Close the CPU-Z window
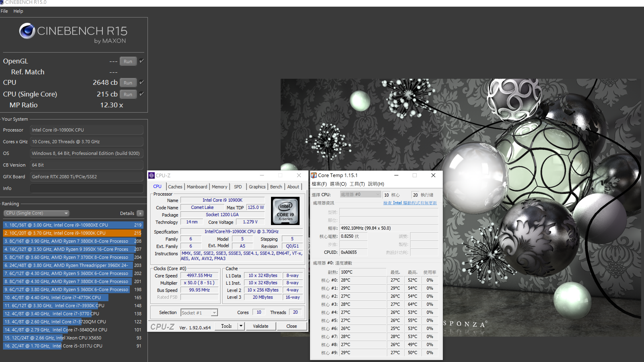Screen dimensions: 644x362 tap(299, 175)
